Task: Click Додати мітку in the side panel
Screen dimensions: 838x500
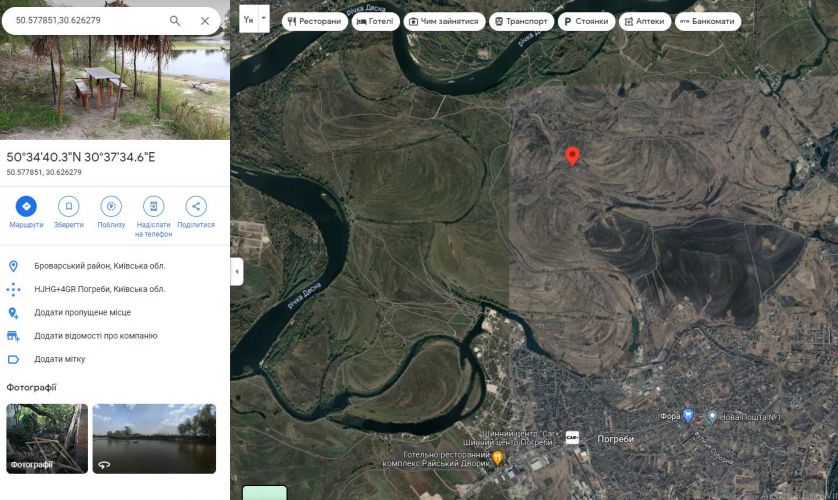Action: (59, 359)
